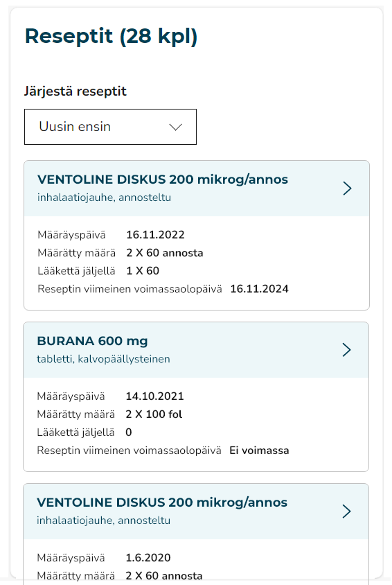This screenshot has width=392, height=585.
Task: Click the Järjestä reseptit label
Action: [75, 91]
